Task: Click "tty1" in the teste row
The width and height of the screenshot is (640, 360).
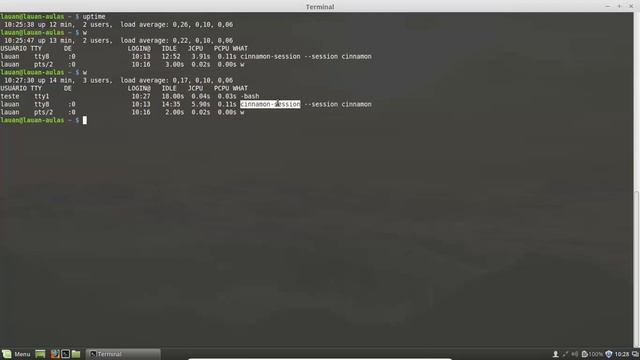Action: tap(41, 96)
